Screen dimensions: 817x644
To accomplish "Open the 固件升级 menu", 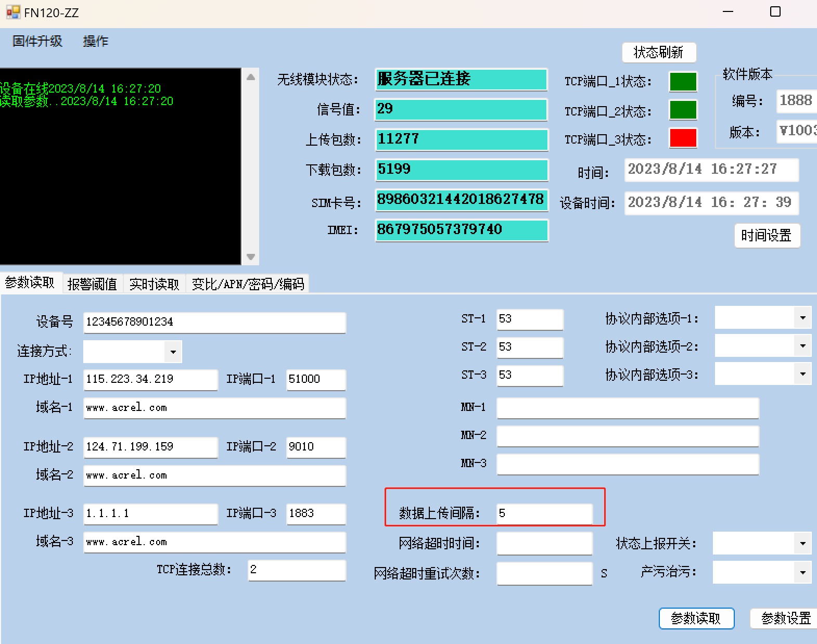I will pyautogui.click(x=37, y=41).
